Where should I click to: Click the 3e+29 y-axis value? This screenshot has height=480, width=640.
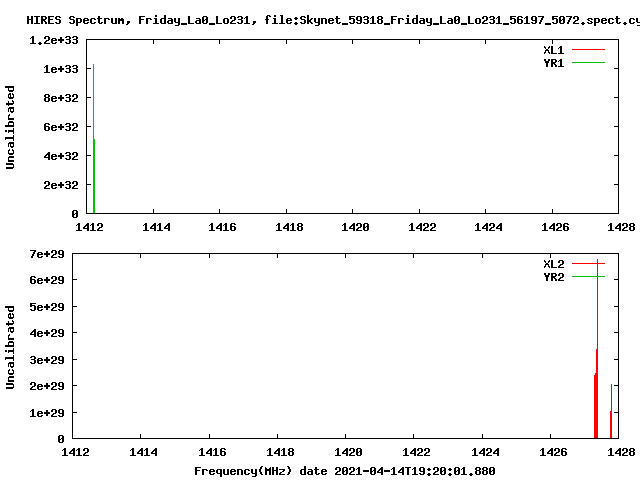coord(47,360)
